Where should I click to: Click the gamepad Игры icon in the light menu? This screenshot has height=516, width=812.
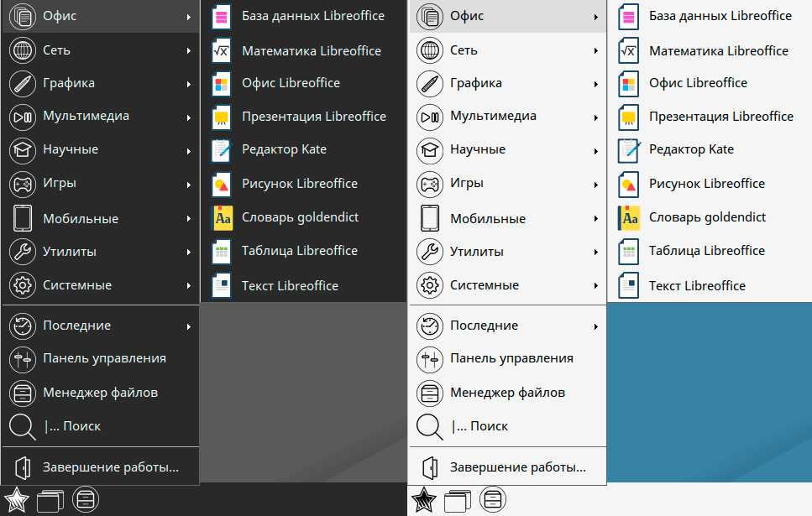pyautogui.click(x=430, y=184)
